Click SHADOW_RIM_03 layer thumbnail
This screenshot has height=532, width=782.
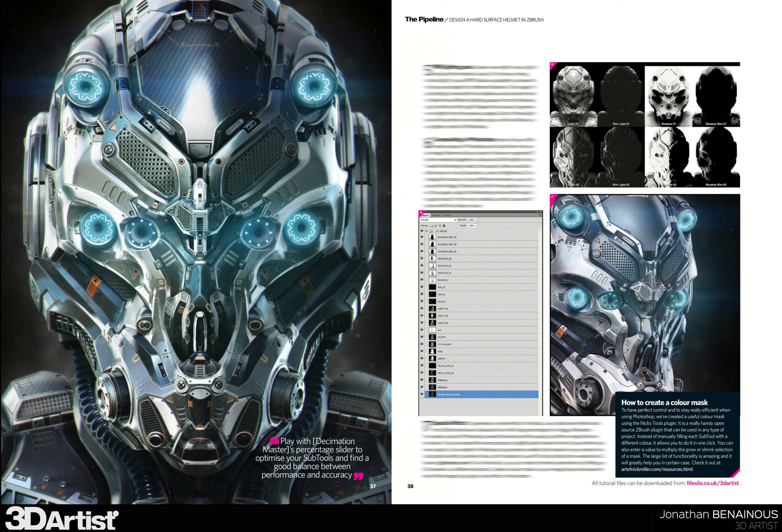pos(433,237)
